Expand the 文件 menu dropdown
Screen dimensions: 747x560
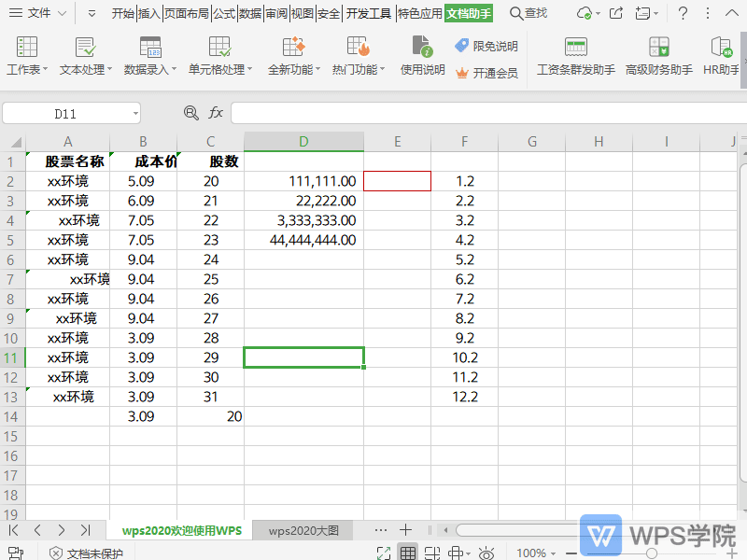coord(62,13)
